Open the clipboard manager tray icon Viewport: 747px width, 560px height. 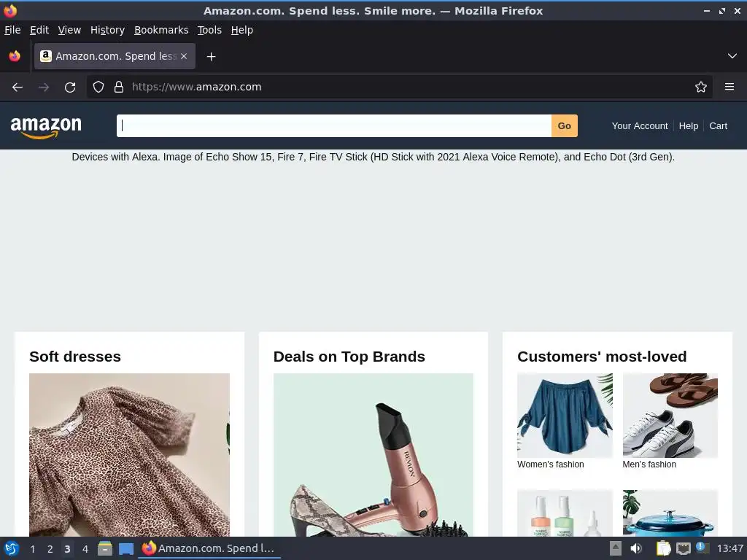tap(663, 548)
